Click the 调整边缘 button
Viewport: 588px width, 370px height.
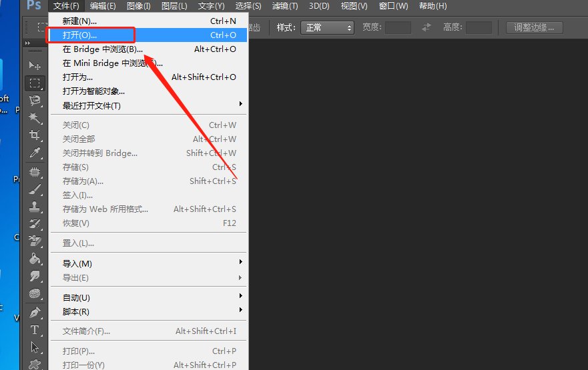pos(535,28)
